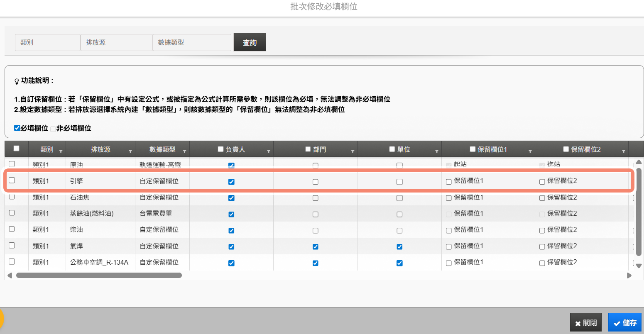The height and width of the screenshot is (334, 644).
Task: Check the 負責人 header checkbox
Action: tap(221, 149)
